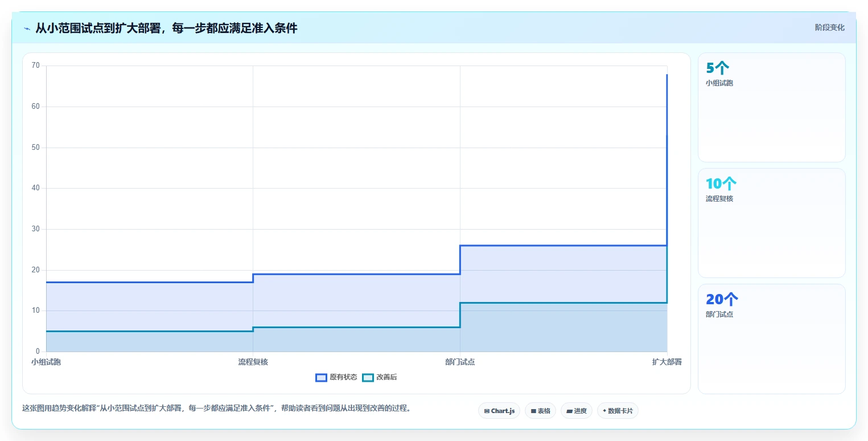The image size is (868, 441).
Task: Toggle the 改善后 legend swatch
Action: (x=368, y=377)
